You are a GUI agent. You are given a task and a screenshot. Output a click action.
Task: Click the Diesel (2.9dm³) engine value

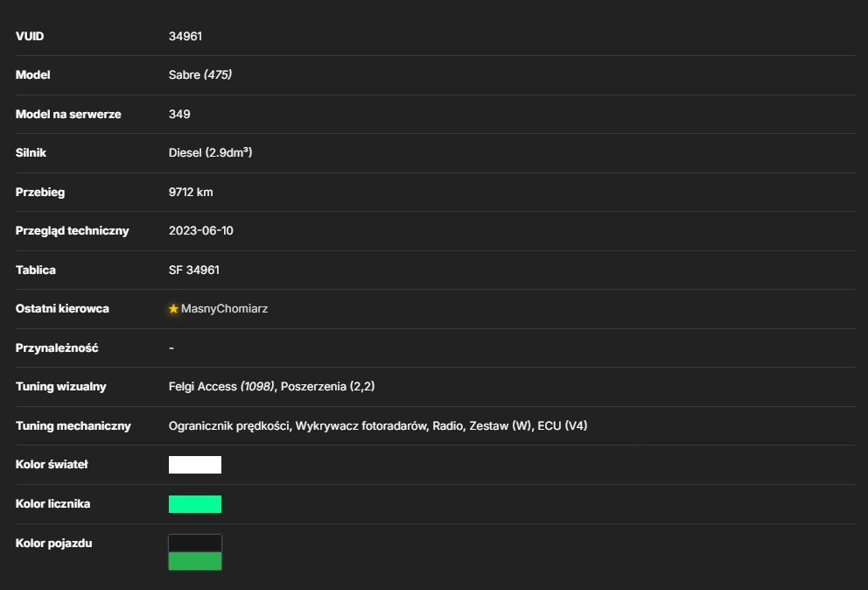[210, 153]
